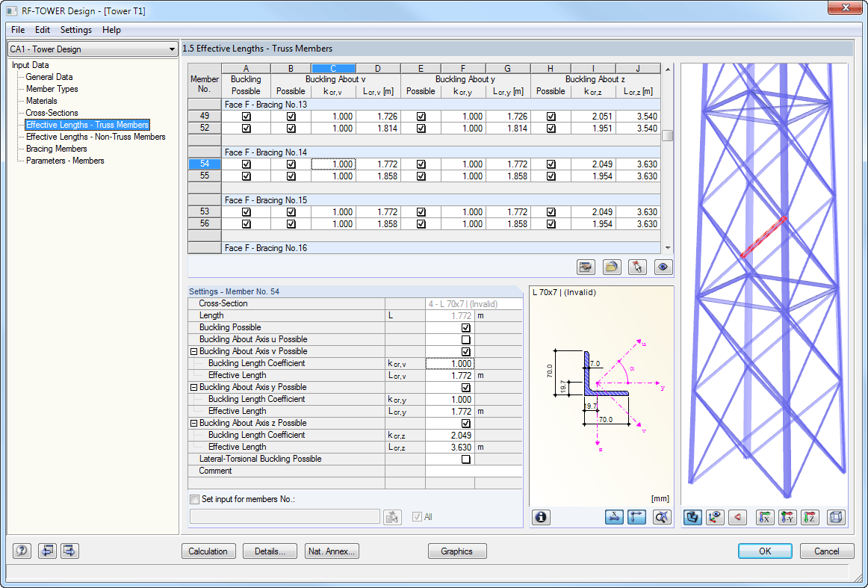868x588 pixels.
Task: Open the Cross-Sections navigator item
Action: tap(52, 113)
